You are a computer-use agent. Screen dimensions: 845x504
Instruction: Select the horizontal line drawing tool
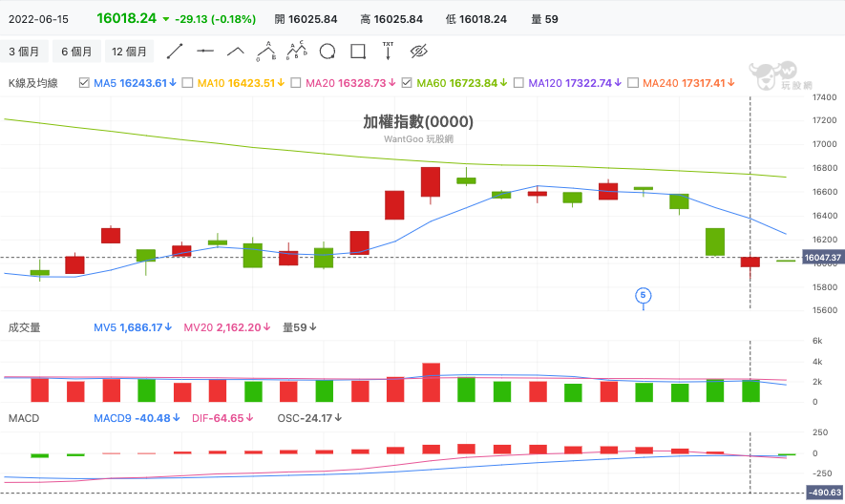[x=205, y=52]
